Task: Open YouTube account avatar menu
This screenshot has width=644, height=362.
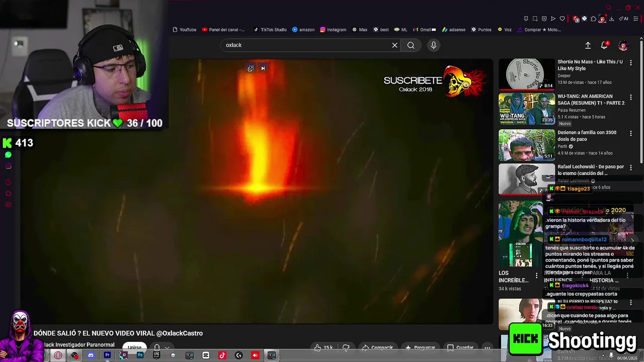Action: point(623,45)
